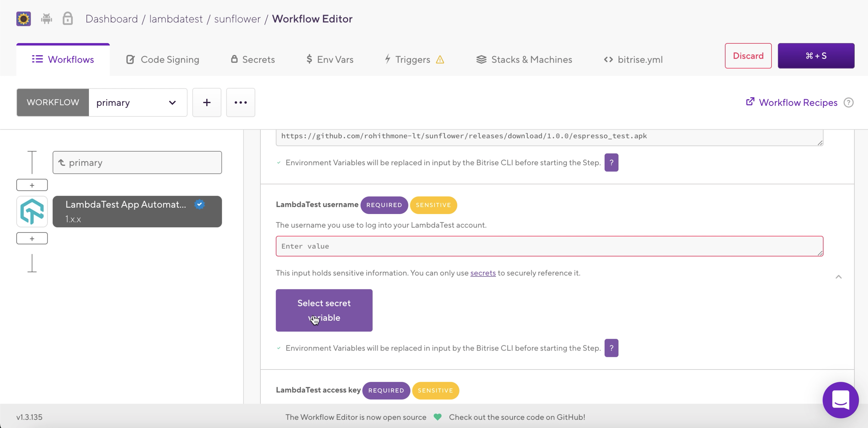Click the add step plus button below primary

tap(32, 185)
